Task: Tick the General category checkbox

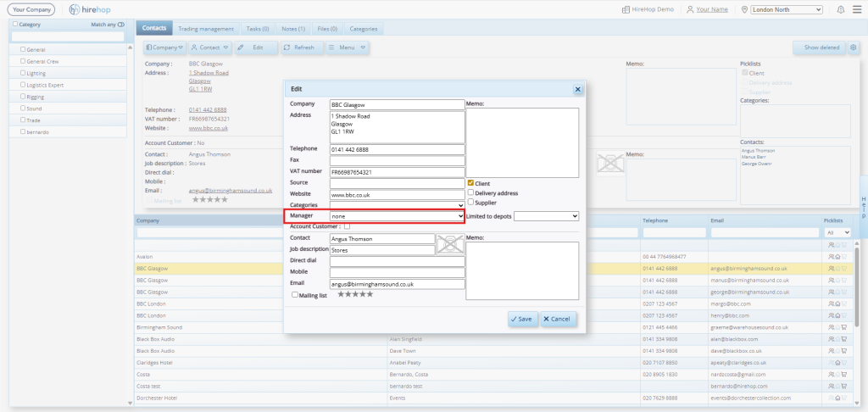Action: [23, 49]
